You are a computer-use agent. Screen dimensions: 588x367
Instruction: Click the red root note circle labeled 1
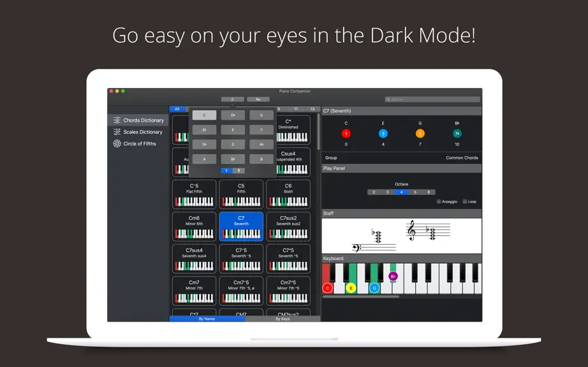pyautogui.click(x=346, y=133)
